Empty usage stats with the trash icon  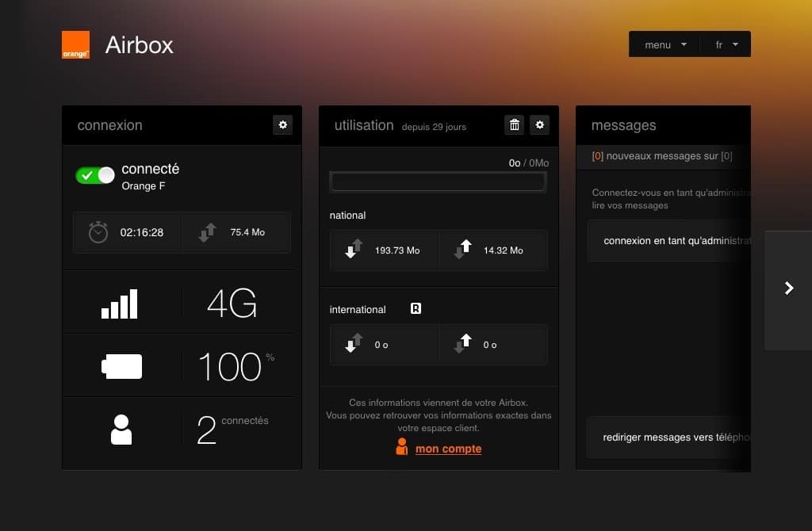coord(514,124)
